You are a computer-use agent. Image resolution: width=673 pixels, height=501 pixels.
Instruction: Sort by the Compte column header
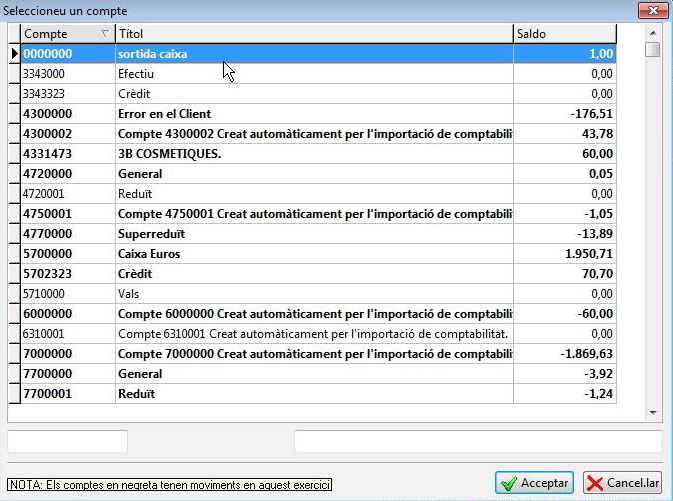click(x=68, y=33)
